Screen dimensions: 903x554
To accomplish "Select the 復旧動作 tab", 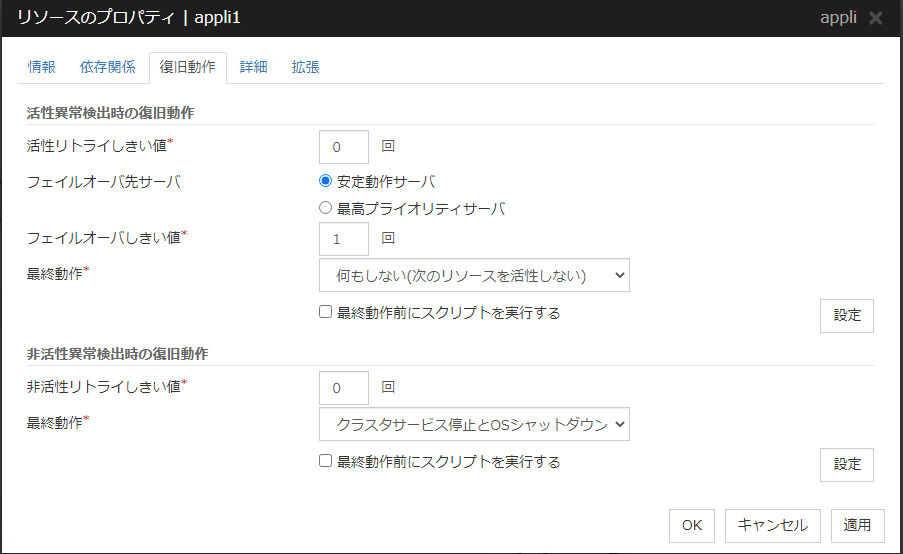I will point(187,67).
